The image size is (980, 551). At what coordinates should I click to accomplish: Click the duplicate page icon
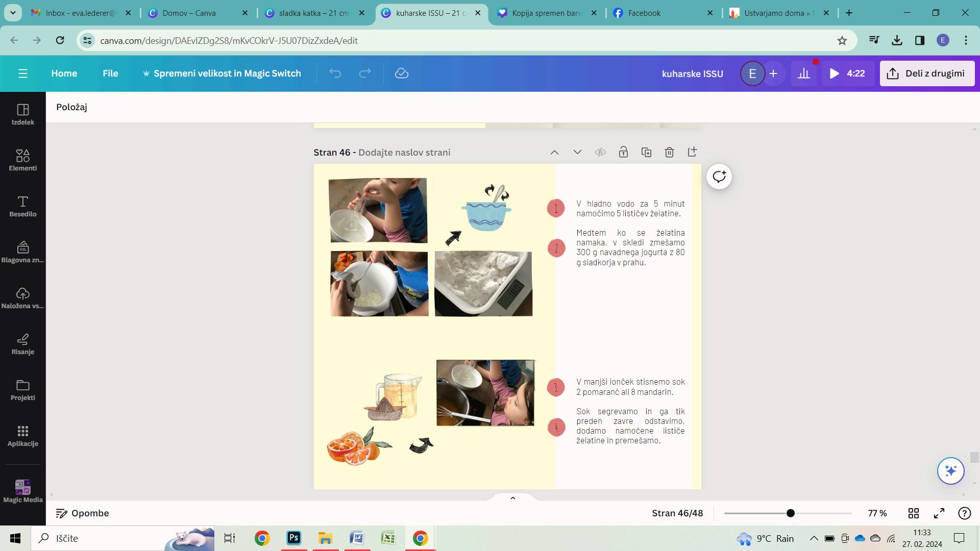point(646,152)
